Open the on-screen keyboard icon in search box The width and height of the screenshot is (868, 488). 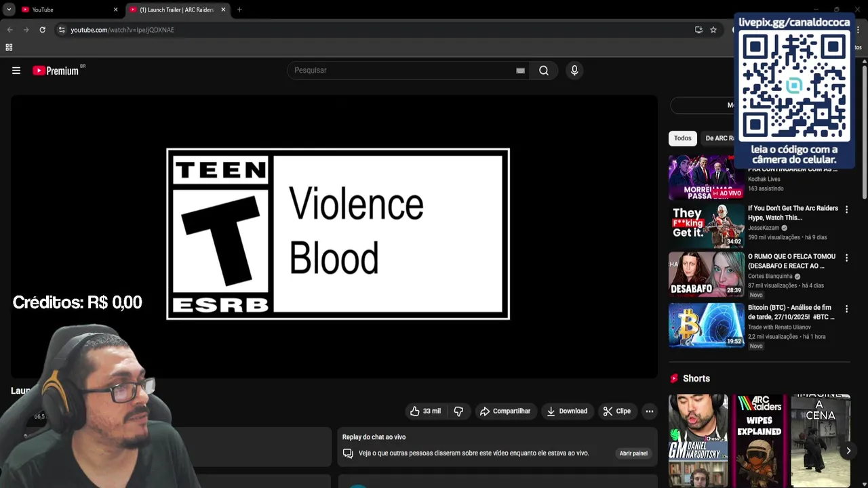[x=520, y=70]
